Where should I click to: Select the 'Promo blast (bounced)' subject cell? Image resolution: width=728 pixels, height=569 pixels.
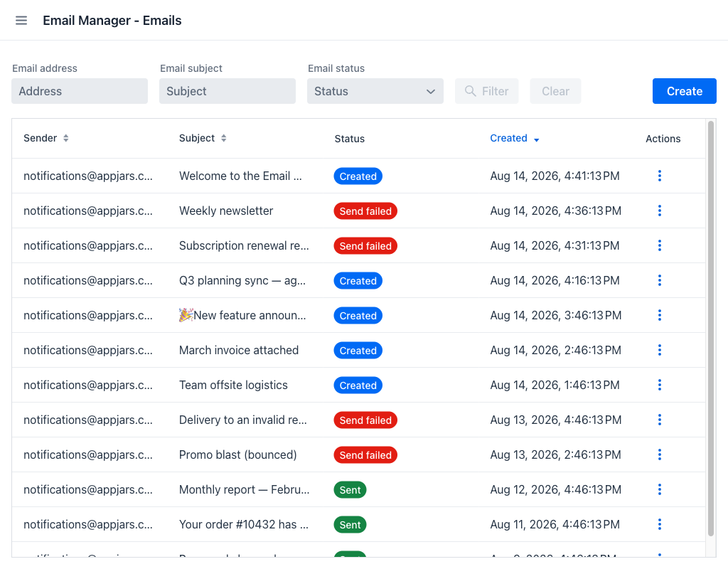click(237, 454)
